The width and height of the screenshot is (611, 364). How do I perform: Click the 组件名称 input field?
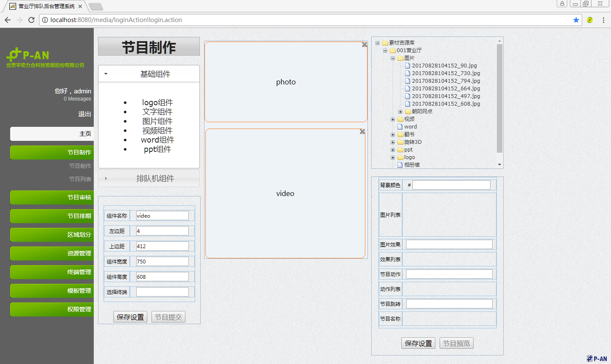(x=163, y=216)
